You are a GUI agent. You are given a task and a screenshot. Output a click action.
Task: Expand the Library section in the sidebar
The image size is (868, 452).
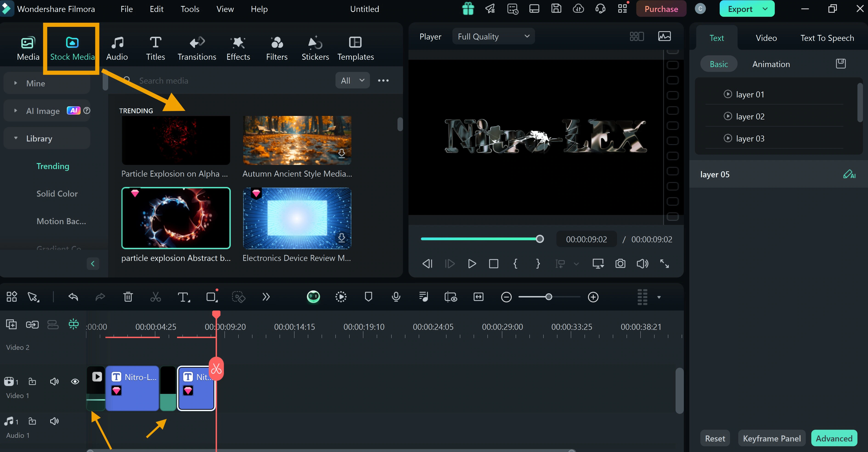click(16, 138)
